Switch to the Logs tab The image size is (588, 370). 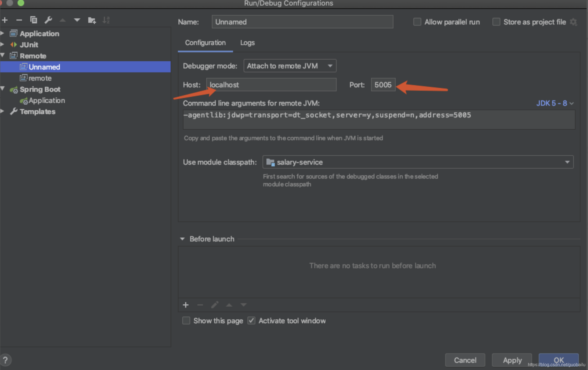pos(247,43)
